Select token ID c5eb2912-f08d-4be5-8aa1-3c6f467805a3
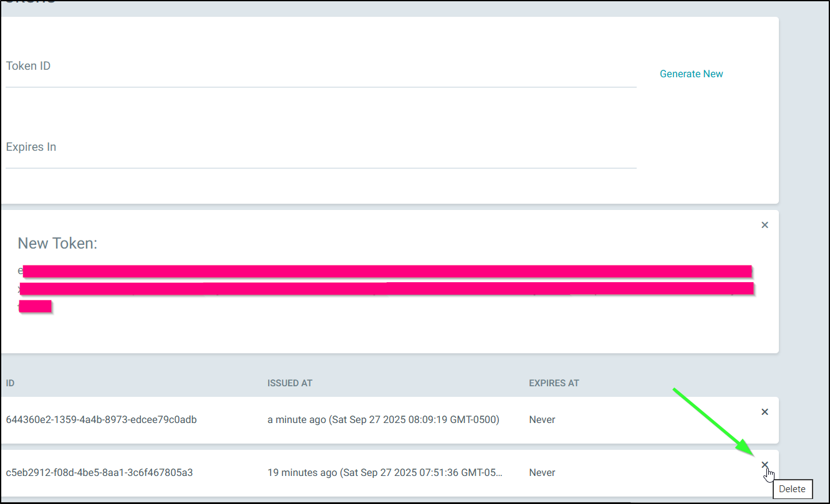The width and height of the screenshot is (830, 504). tap(99, 473)
